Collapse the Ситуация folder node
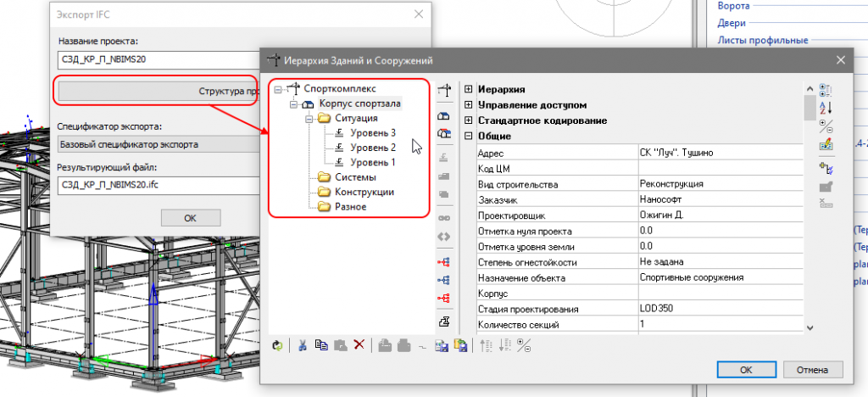This screenshot has width=868, height=397. (x=308, y=118)
